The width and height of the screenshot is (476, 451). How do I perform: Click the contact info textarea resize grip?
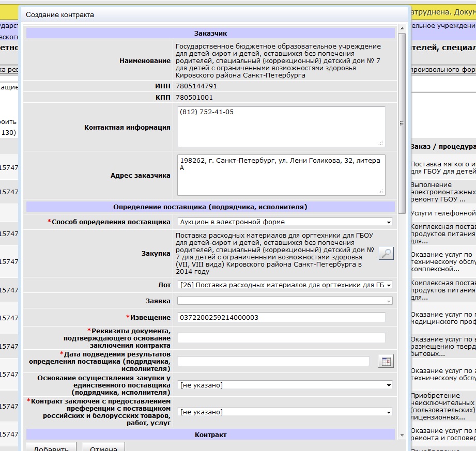pos(381,143)
